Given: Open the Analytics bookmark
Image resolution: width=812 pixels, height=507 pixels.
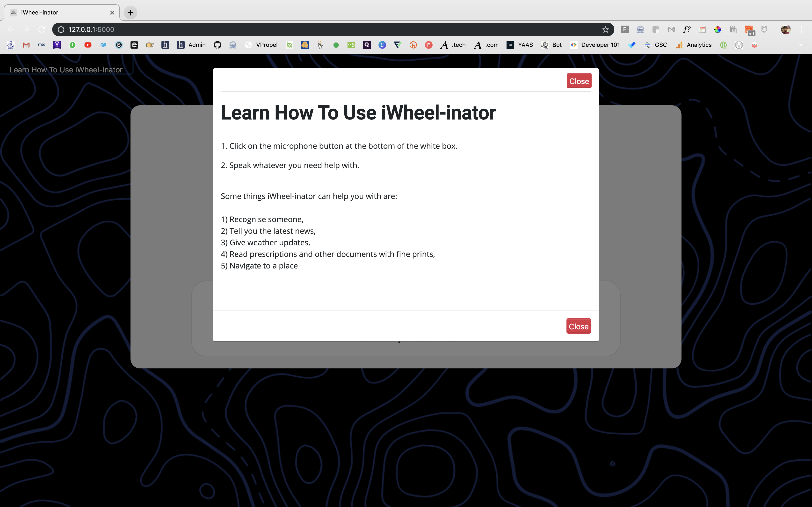Looking at the screenshot, I should 694,45.
